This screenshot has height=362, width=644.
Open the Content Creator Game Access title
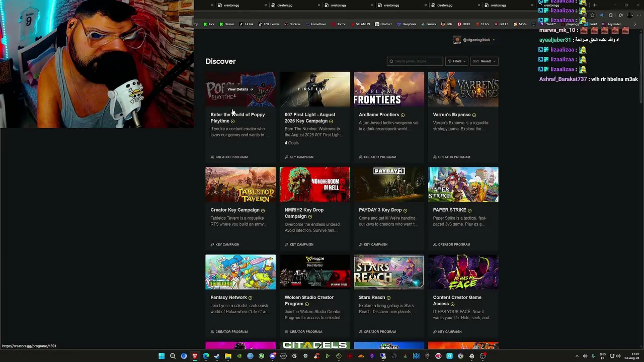tap(457, 301)
